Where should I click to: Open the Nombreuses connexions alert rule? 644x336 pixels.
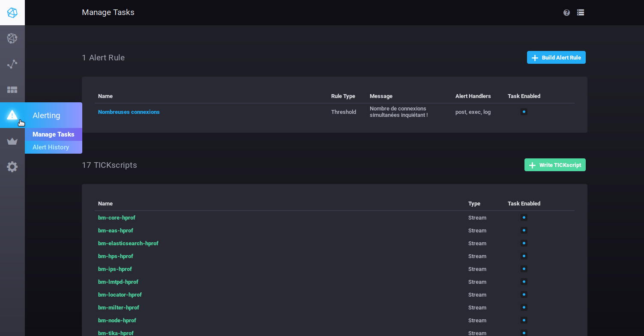tap(129, 112)
